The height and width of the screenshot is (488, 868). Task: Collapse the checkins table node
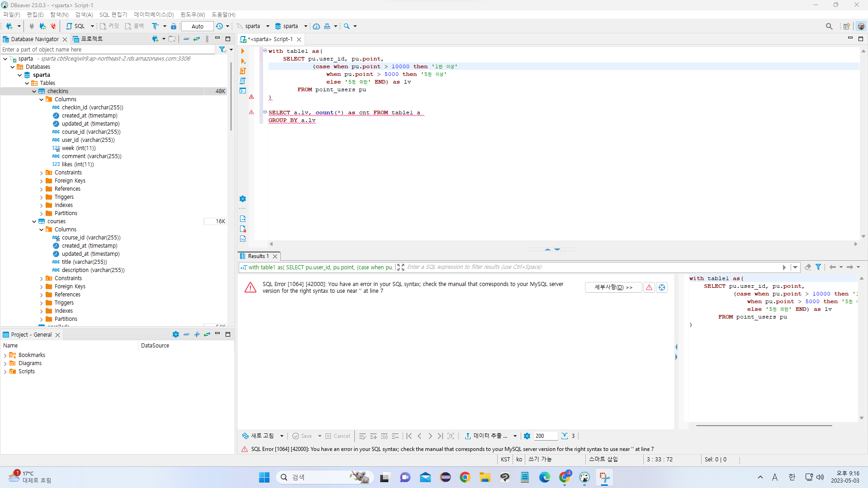pos(34,91)
